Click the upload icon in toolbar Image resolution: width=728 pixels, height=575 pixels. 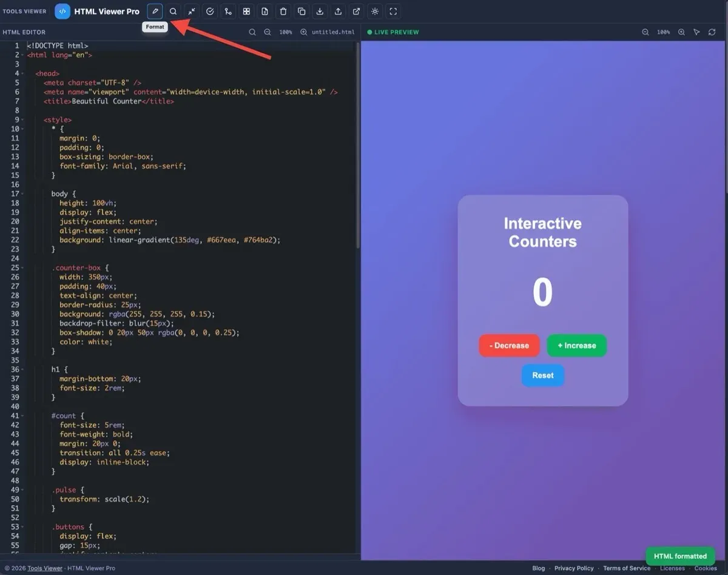338,11
